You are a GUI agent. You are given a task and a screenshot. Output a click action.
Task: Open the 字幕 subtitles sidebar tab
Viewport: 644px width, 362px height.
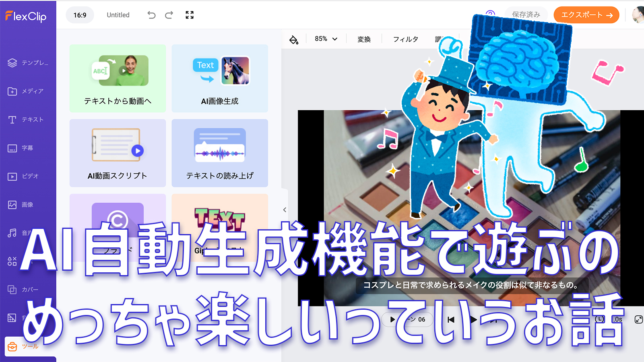click(21, 148)
